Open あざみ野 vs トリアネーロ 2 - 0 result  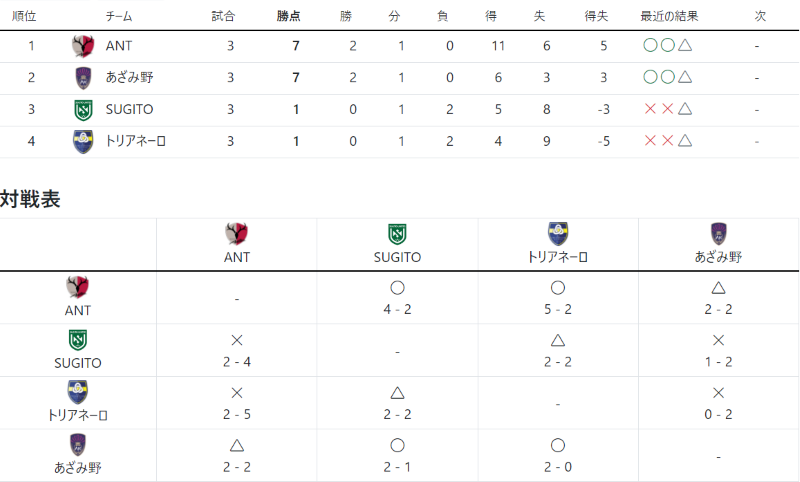coord(558,467)
